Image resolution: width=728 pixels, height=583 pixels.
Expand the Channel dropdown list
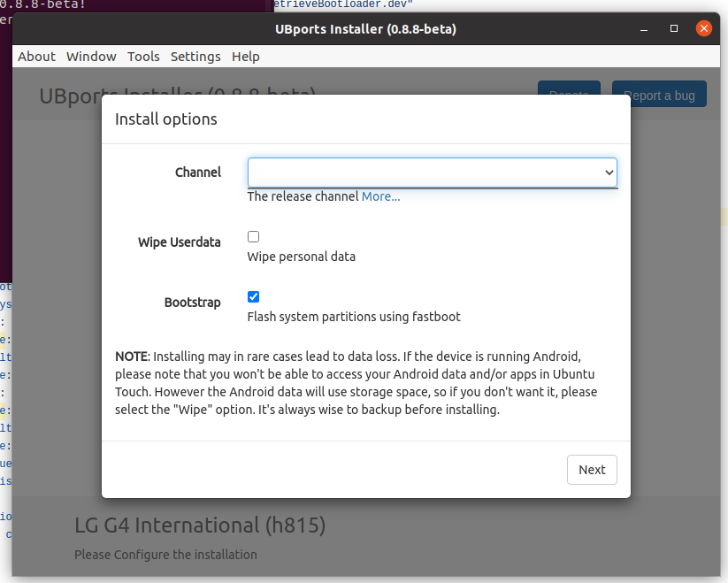point(432,173)
